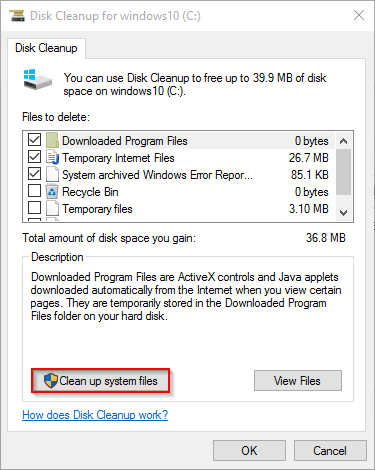Uncheck Temporary Internet Files checkbox
Image resolution: width=375 pixels, height=470 pixels.
pos(34,157)
